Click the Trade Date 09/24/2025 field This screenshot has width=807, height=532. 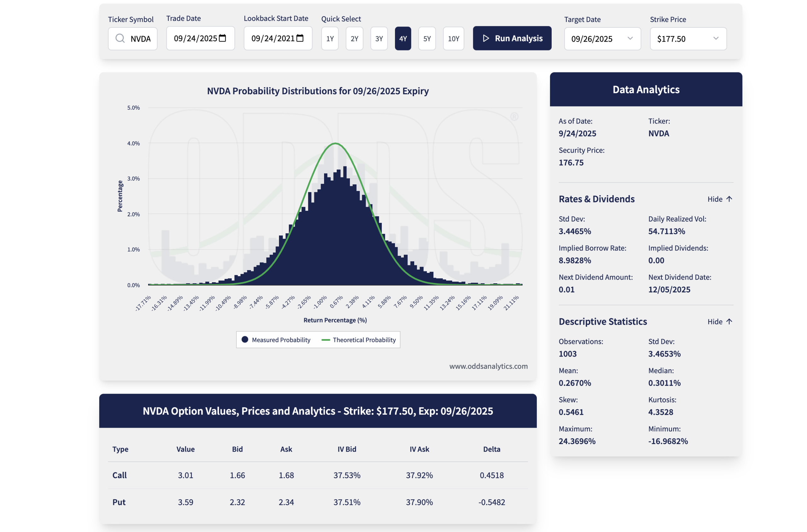(x=195, y=38)
